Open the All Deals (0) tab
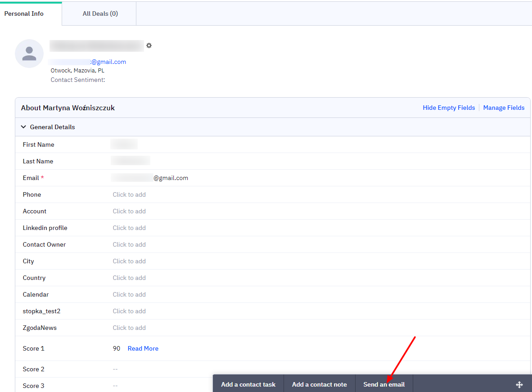The width and height of the screenshot is (532, 392). coord(100,14)
